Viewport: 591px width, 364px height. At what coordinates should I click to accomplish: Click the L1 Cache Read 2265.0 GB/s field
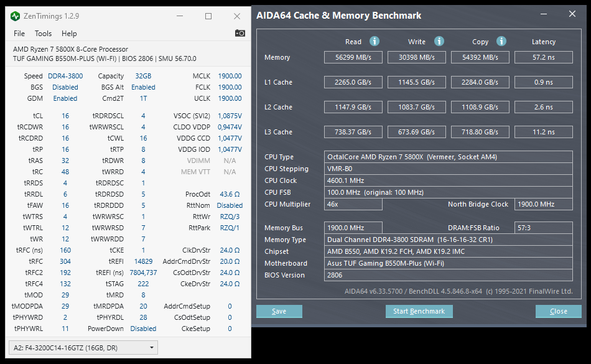pyautogui.click(x=353, y=82)
